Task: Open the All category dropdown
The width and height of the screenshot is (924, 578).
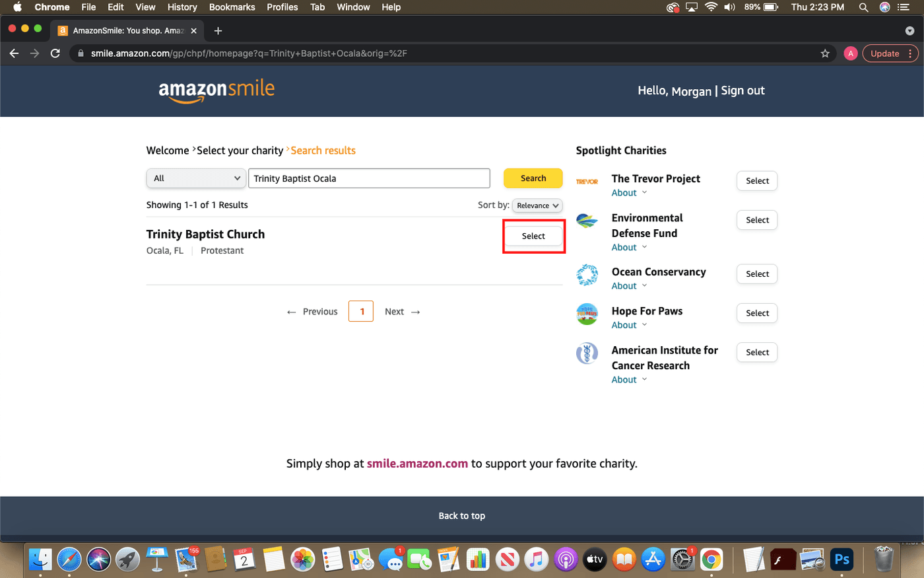Action: (x=196, y=178)
